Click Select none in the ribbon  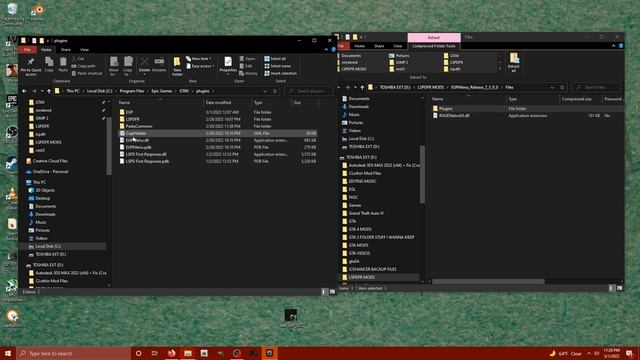[278, 66]
